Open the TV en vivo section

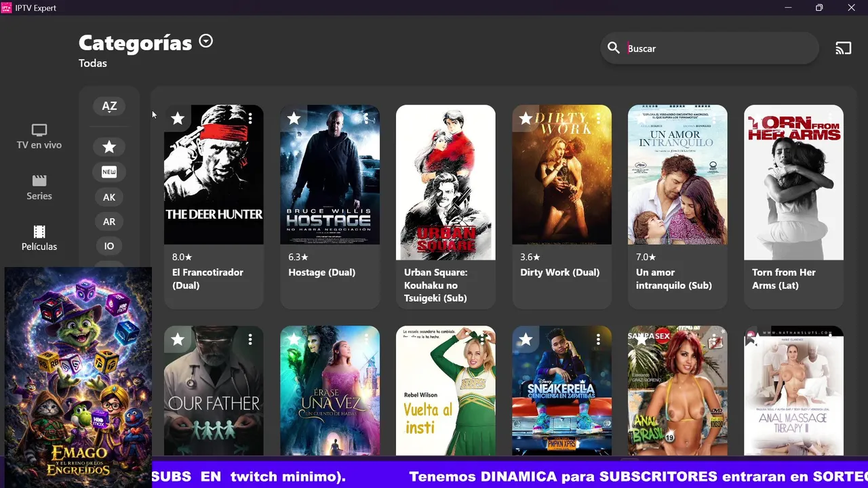pyautogui.click(x=39, y=136)
